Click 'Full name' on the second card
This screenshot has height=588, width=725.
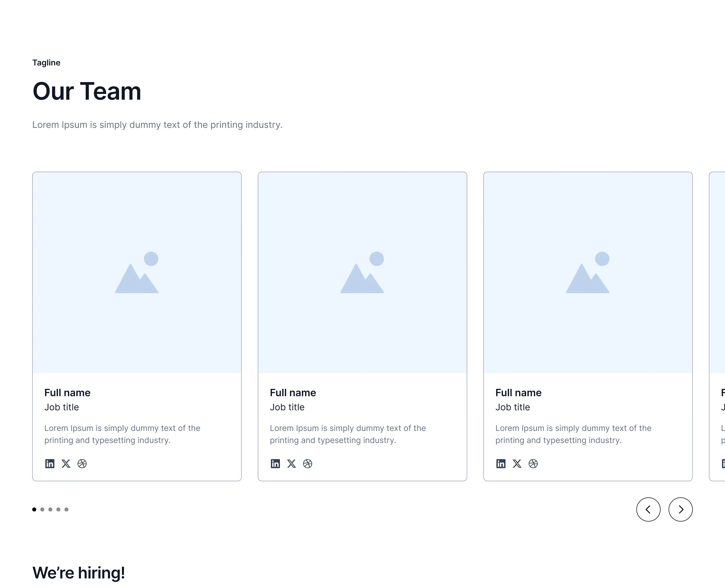point(293,393)
